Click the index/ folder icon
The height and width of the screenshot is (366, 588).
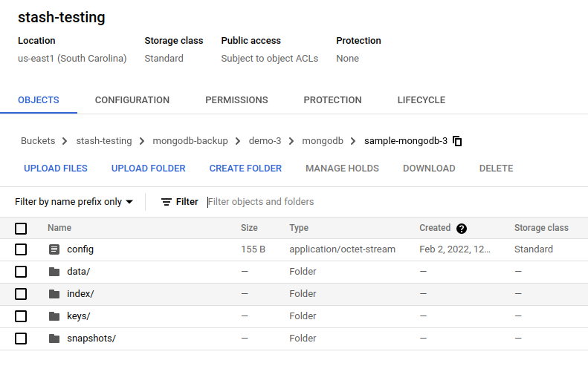tap(54, 294)
